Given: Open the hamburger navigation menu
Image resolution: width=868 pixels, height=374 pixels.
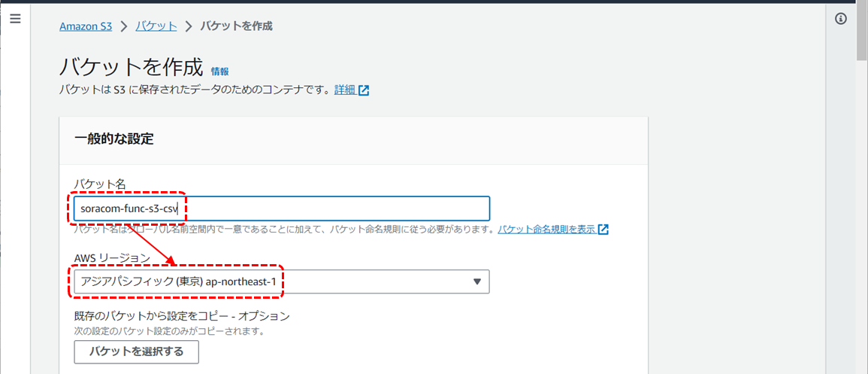Looking at the screenshot, I should [15, 19].
